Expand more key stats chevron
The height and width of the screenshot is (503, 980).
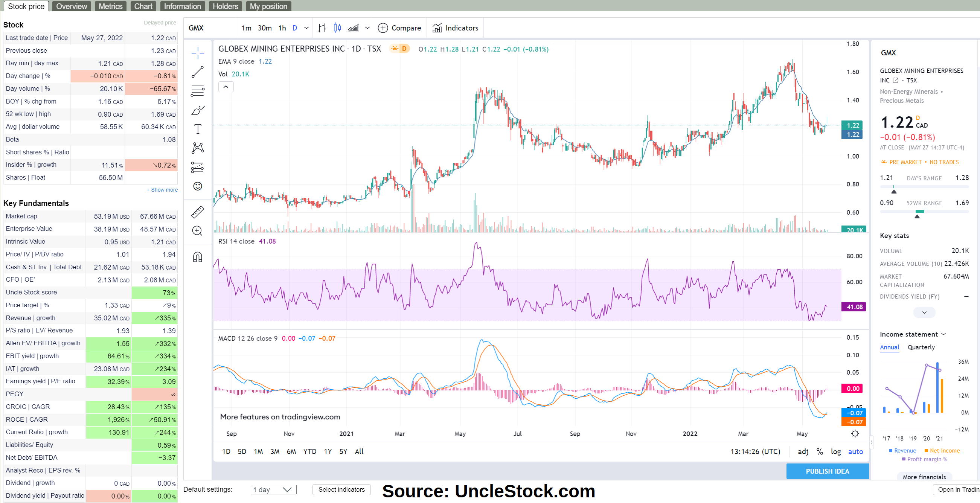(x=924, y=312)
